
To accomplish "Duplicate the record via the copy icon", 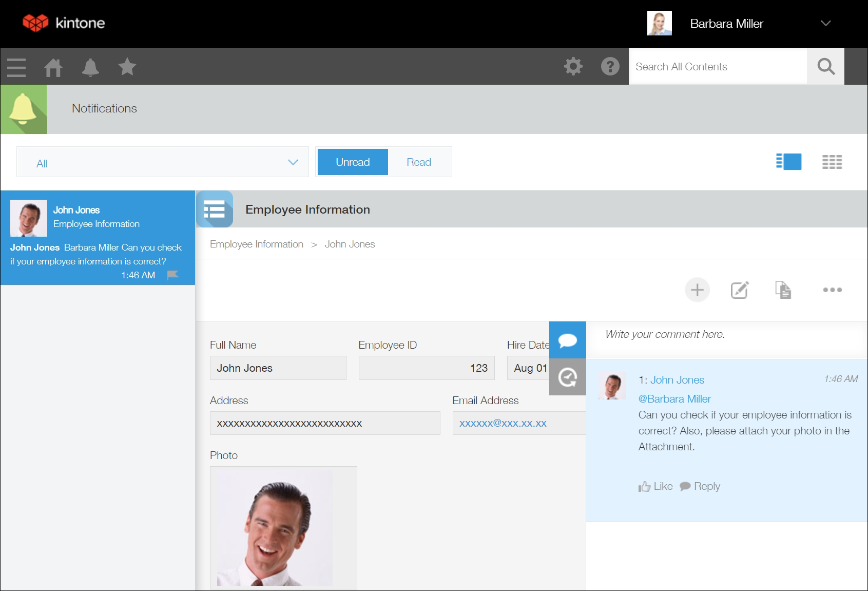I will pyautogui.click(x=784, y=290).
